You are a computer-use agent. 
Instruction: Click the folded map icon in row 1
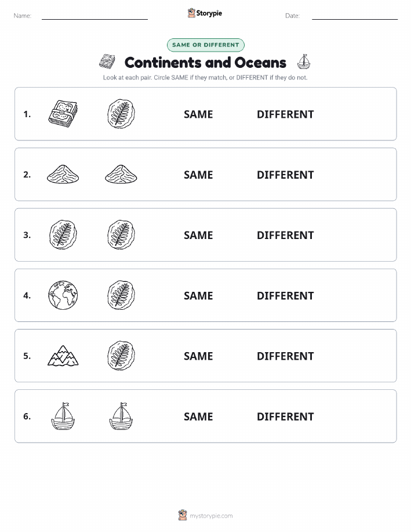(x=63, y=114)
